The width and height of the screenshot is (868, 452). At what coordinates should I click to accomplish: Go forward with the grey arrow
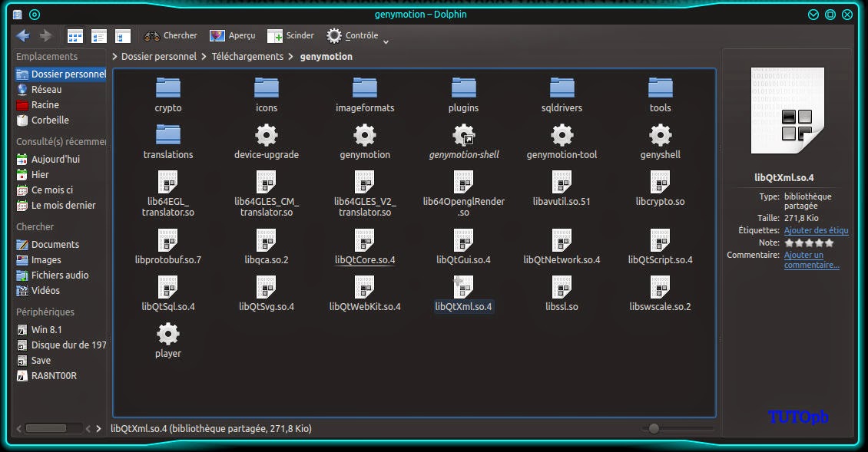45,36
